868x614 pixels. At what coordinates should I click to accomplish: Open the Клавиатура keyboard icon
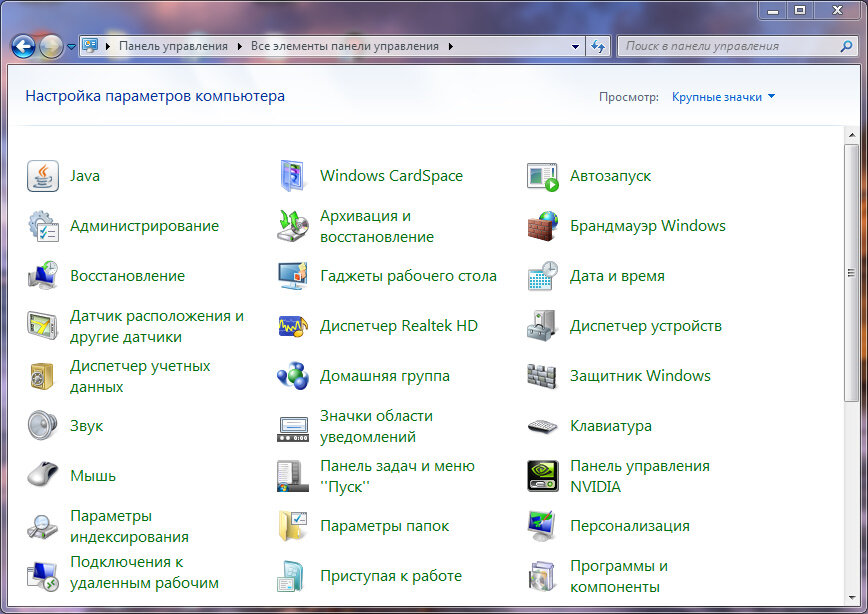pyautogui.click(x=542, y=426)
